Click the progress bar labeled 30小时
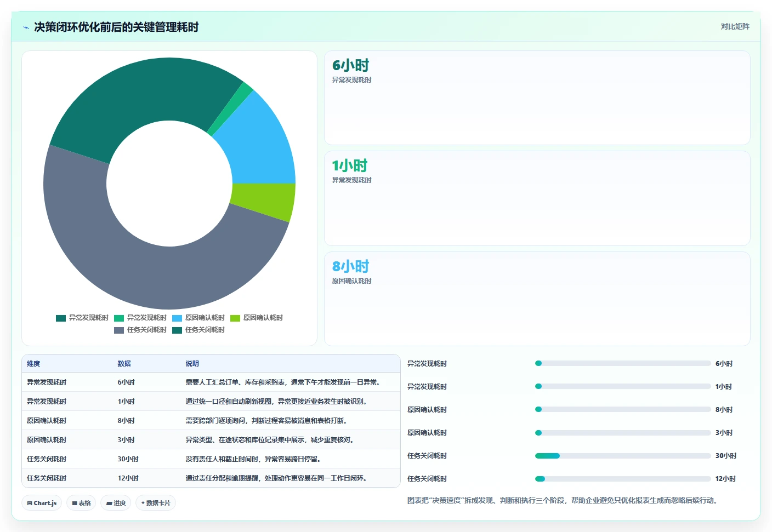Viewport: 772px width, 532px height. coord(623,456)
